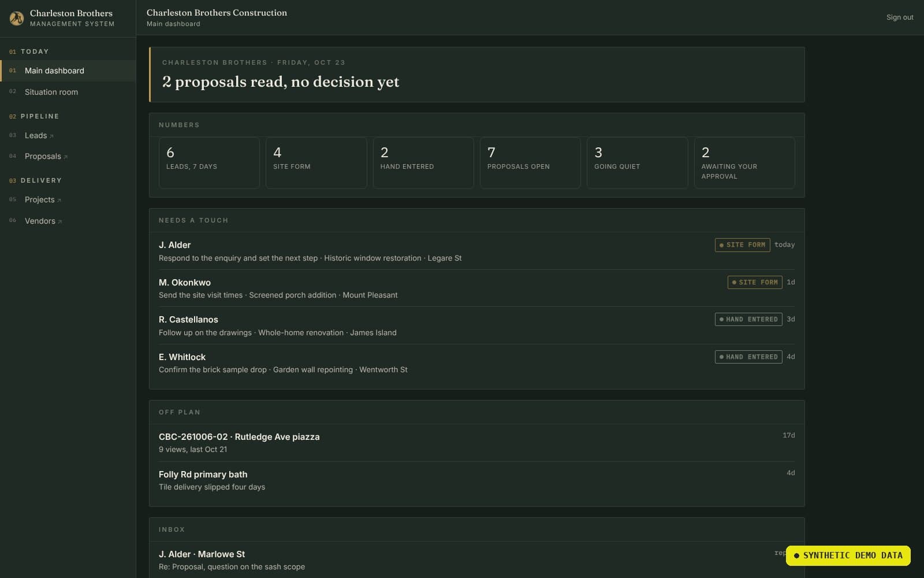Open the J. Alder Marlowe St inbox message

pyautogui.click(x=476, y=560)
